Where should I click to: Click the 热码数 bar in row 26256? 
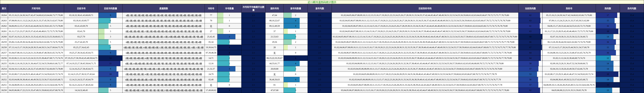(x=608, y=58)
